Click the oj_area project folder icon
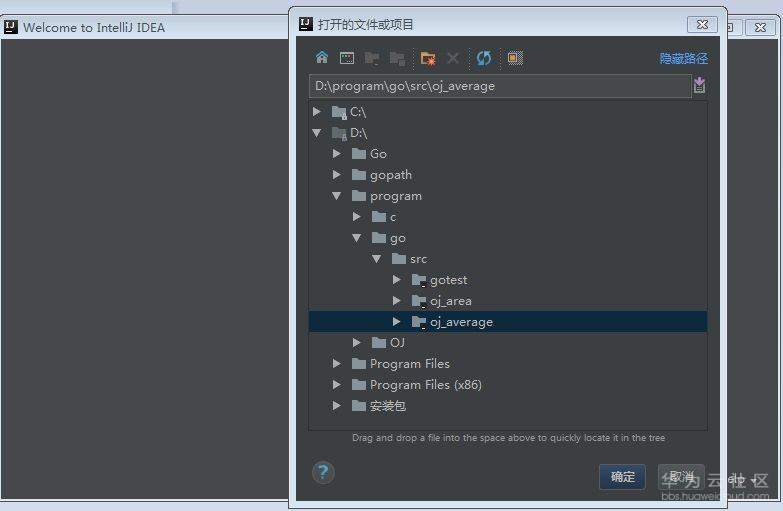The width and height of the screenshot is (783, 511). coord(418,301)
